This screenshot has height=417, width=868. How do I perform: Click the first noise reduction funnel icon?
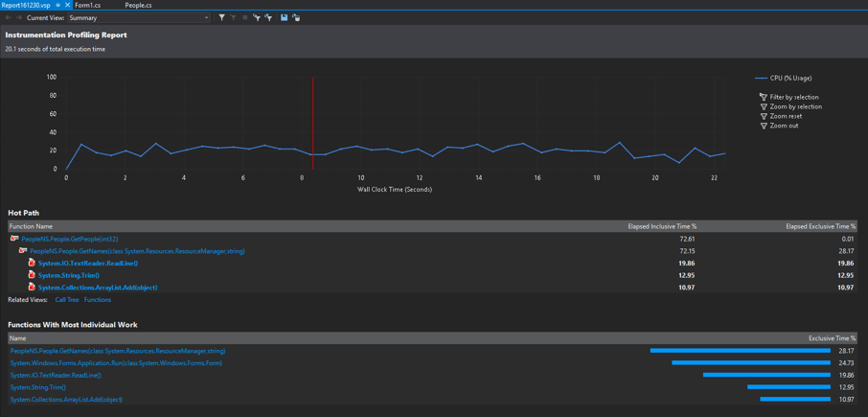click(x=257, y=17)
